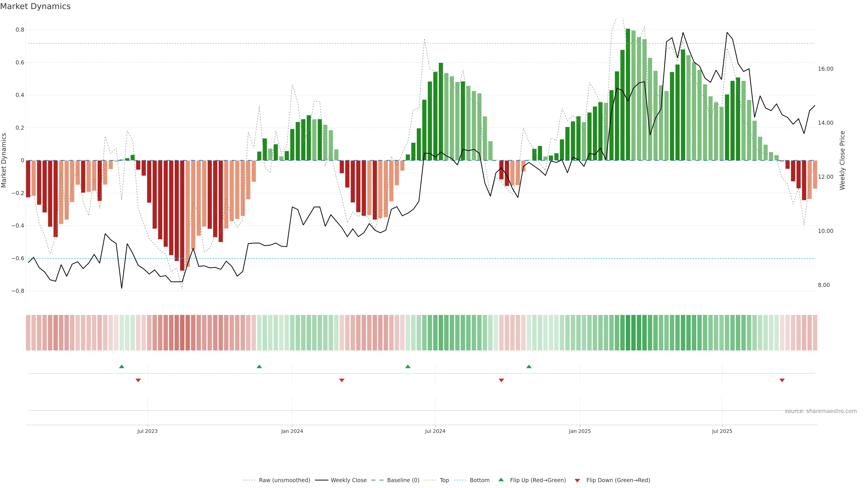The width and height of the screenshot is (868, 488).
Task: Click the red flip-down triangle after Jul 2025
Action: 782,380
